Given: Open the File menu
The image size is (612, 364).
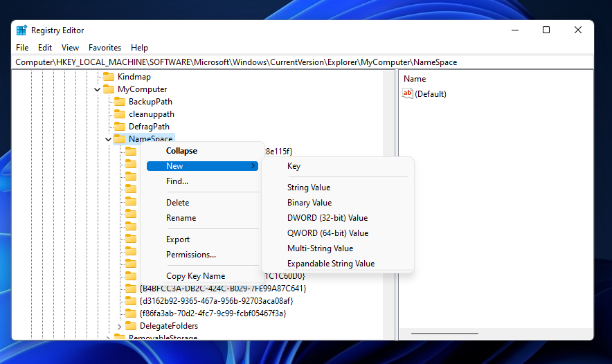Looking at the screenshot, I should click(22, 48).
